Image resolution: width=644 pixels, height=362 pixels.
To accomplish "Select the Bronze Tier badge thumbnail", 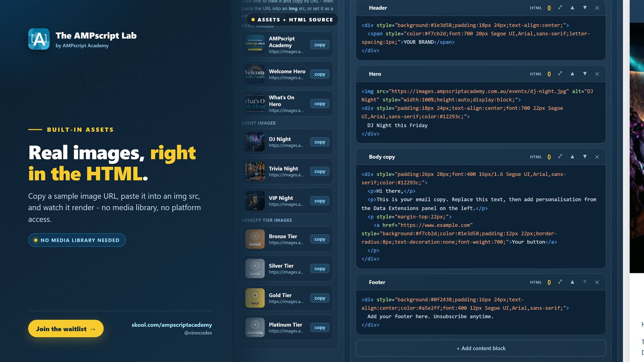I will 255,239.
